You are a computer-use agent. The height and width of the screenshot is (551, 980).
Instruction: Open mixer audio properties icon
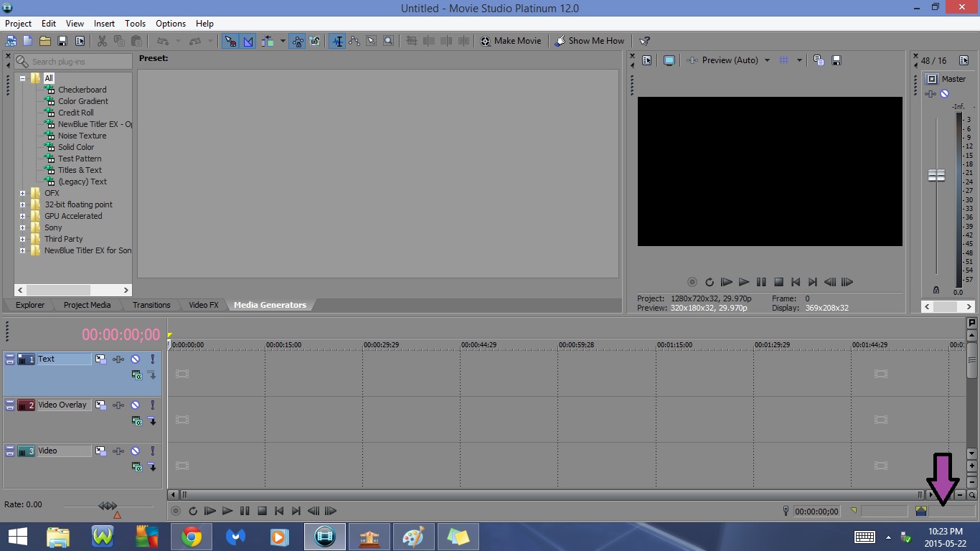pos(963,60)
